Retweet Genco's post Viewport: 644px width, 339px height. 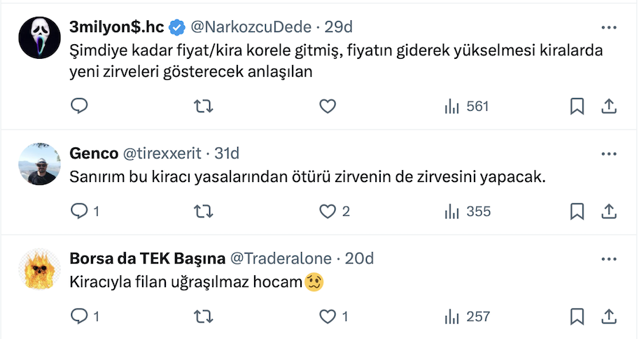point(203,211)
